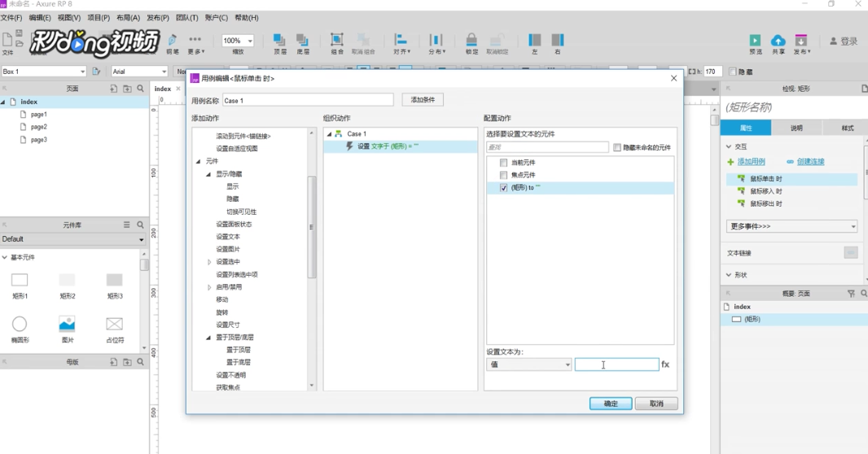Click the add folder icon in pages panel
This screenshot has height=454, width=868.
(127, 89)
